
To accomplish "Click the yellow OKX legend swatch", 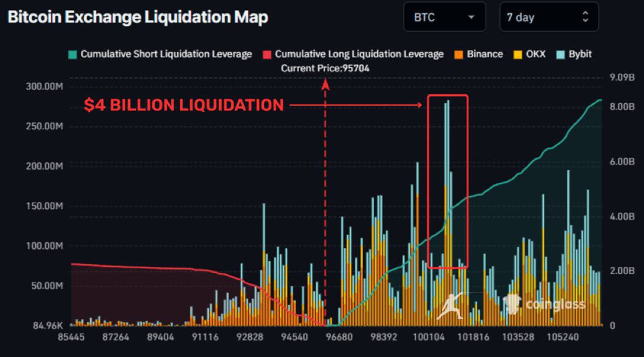I will click(518, 54).
